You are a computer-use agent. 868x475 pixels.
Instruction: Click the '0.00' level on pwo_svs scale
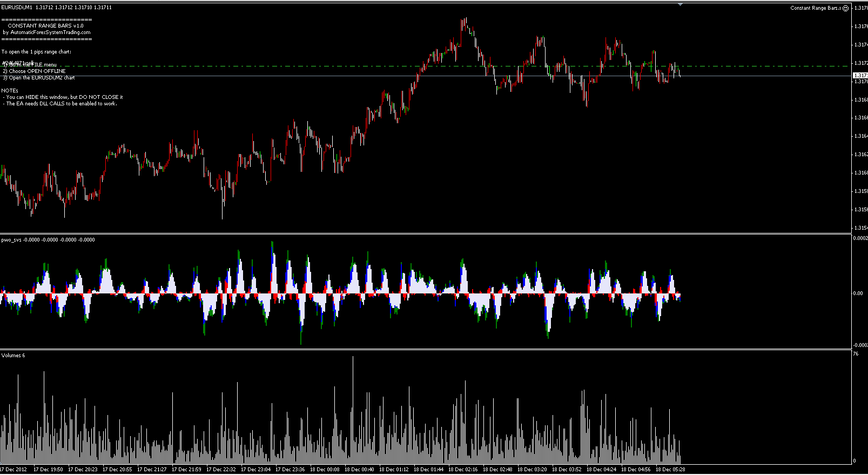click(858, 293)
